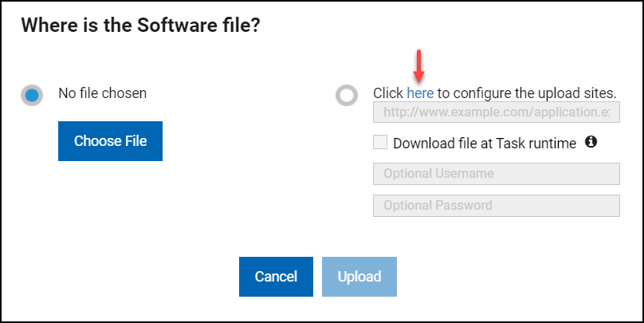Select the local file radio button
The width and height of the screenshot is (644, 323).
32,96
